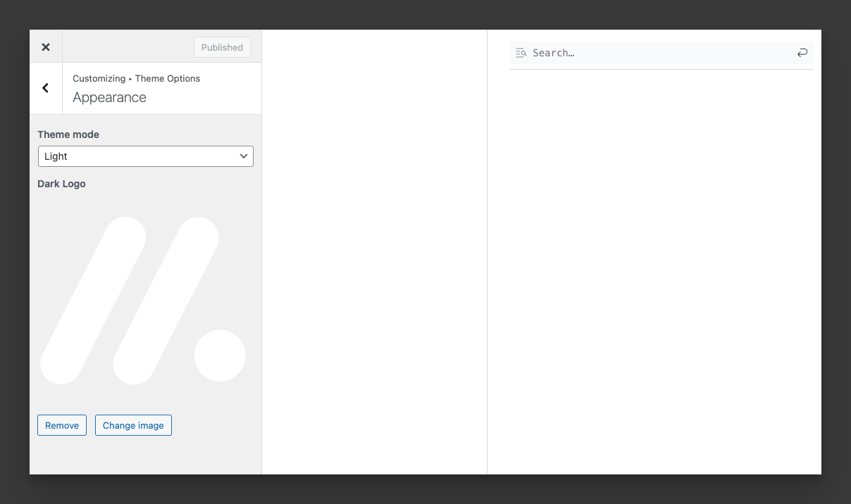Click the down chevron in Theme mode select

pos(244,156)
